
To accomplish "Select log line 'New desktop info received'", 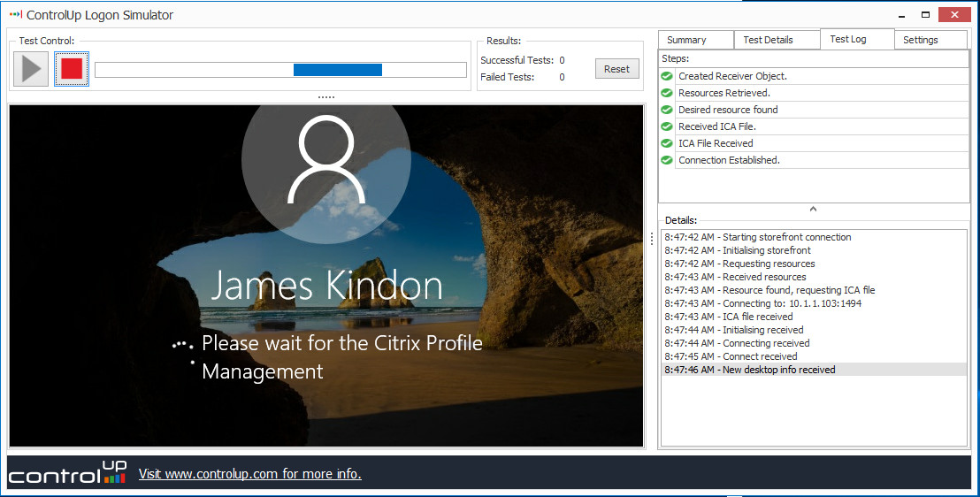I will coord(815,370).
